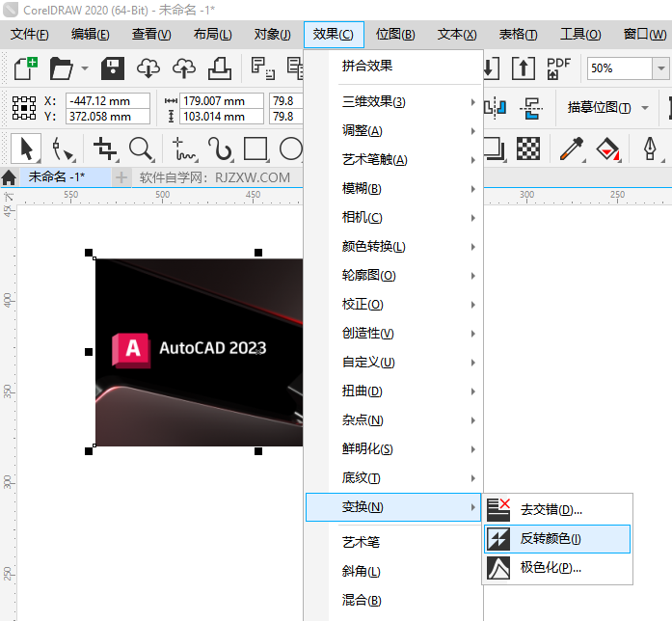Screen dimensions: 672x621
Task: Open the 文件(F) menu
Action: 30,35
